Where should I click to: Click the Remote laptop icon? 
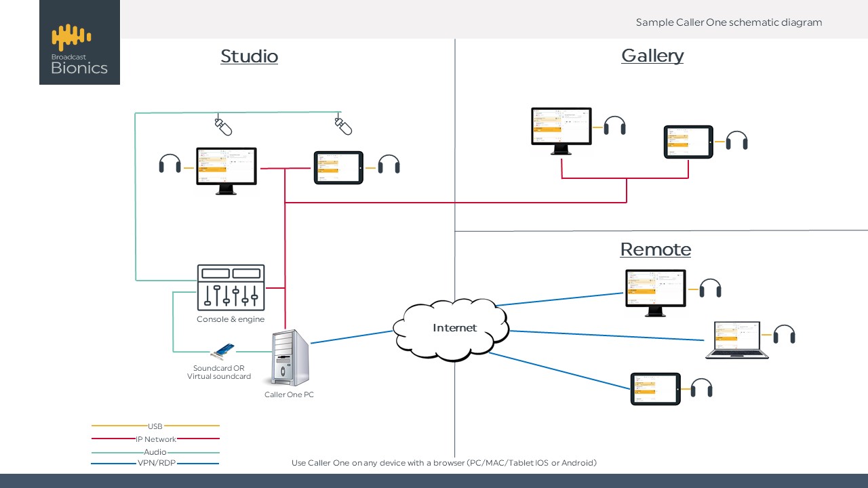737,340
